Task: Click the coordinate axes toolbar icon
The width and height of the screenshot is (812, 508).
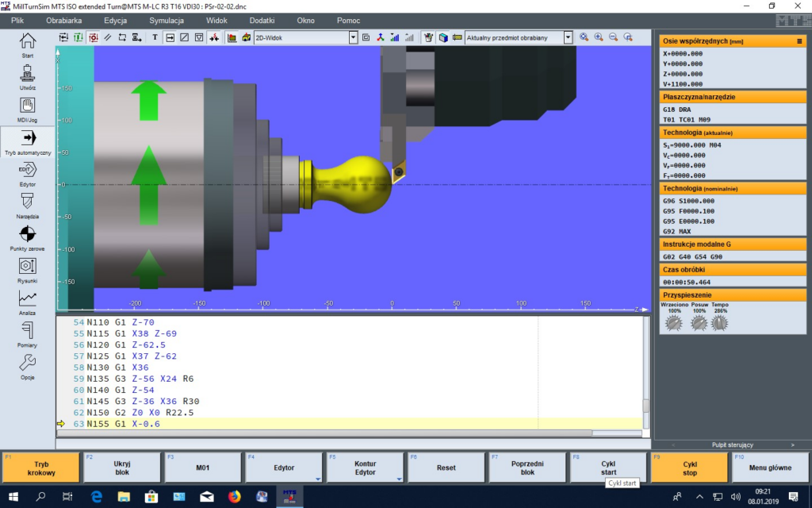Action: coord(380,37)
